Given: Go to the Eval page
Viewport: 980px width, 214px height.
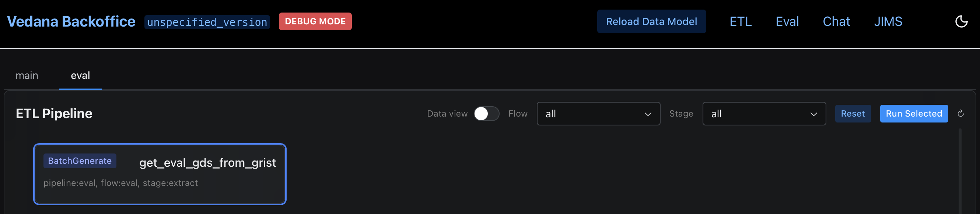Looking at the screenshot, I should 787,22.
